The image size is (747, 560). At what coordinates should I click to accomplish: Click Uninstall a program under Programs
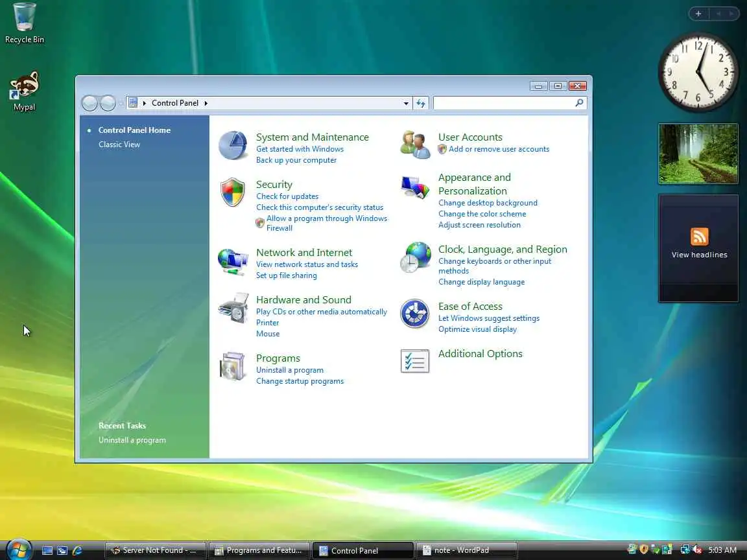290,370
